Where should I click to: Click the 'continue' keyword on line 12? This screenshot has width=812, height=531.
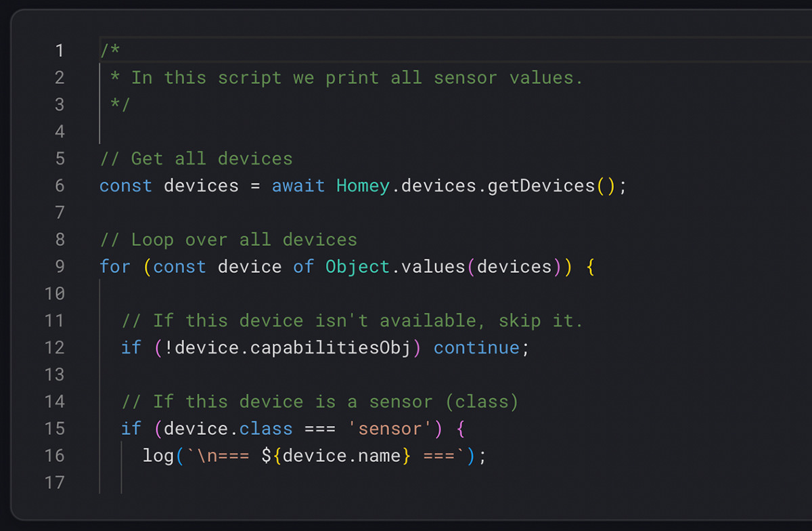(476, 347)
